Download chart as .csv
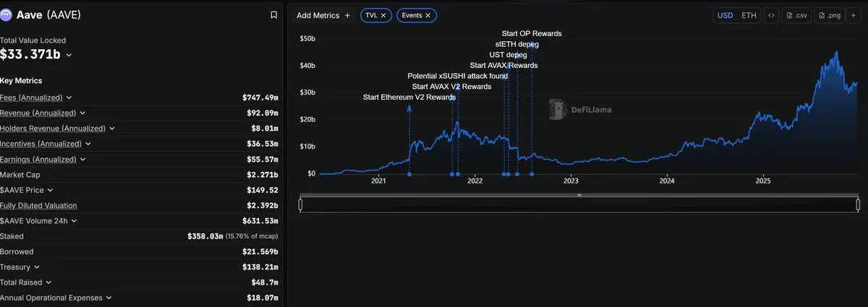The image size is (868, 307). click(797, 15)
